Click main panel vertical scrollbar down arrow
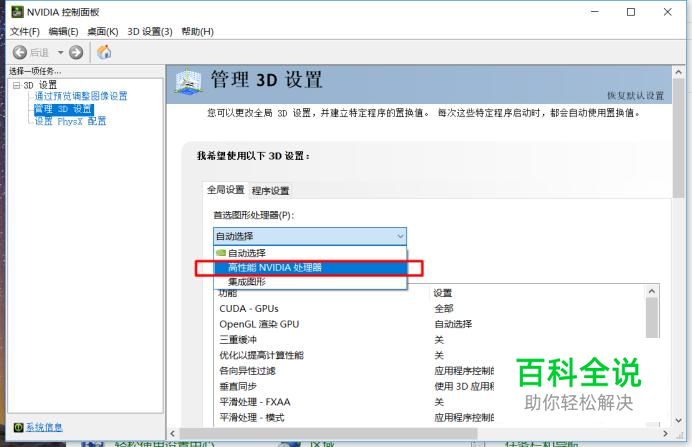The width and height of the screenshot is (692, 447). tap(679, 420)
